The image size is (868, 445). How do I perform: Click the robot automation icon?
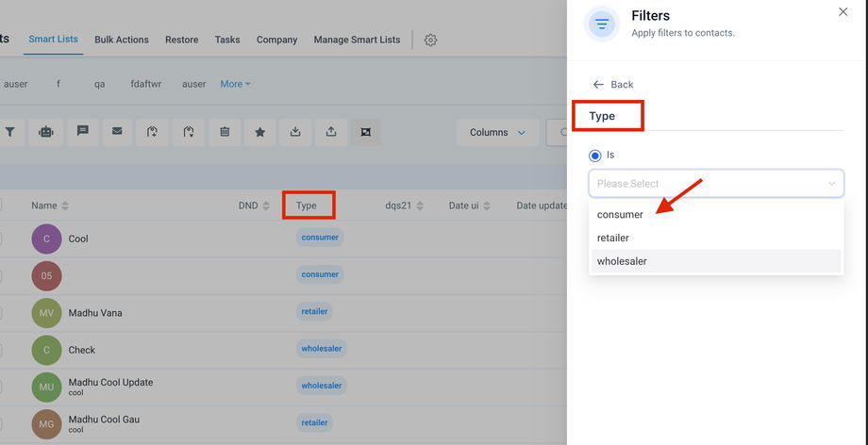pos(45,132)
